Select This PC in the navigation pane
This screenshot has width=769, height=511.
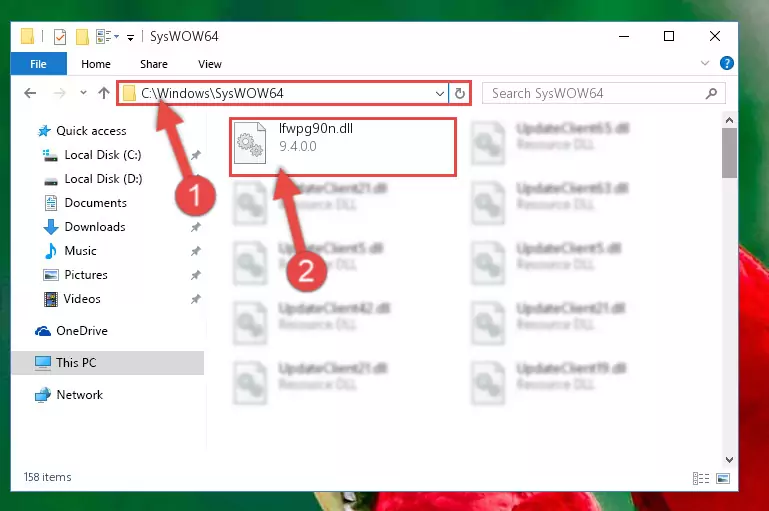pyautogui.click(x=107, y=363)
